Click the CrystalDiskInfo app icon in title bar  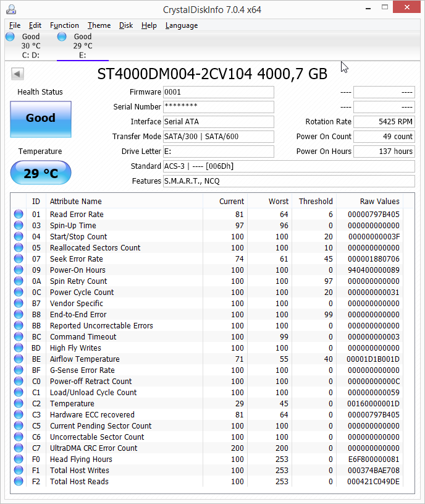[x=11, y=9]
